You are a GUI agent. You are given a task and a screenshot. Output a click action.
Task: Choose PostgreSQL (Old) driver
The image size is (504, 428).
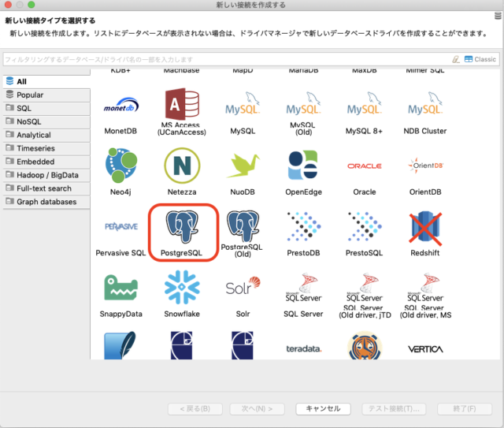243,226
